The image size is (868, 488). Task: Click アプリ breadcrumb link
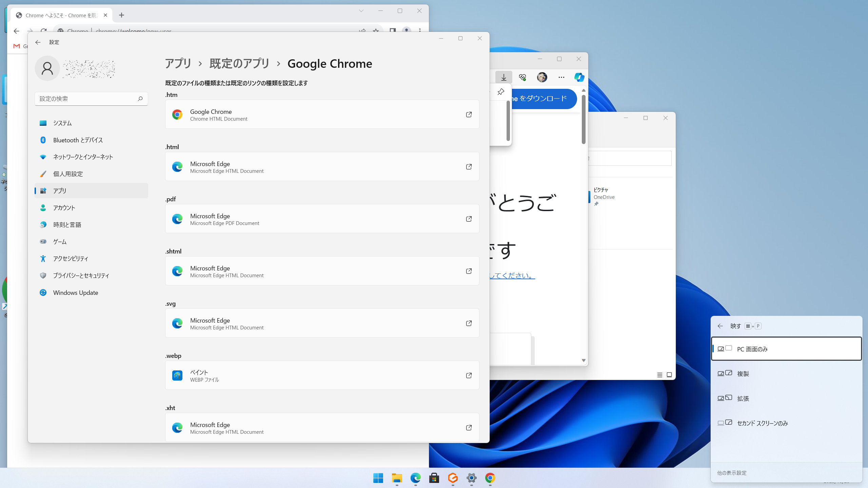click(178, 63)
